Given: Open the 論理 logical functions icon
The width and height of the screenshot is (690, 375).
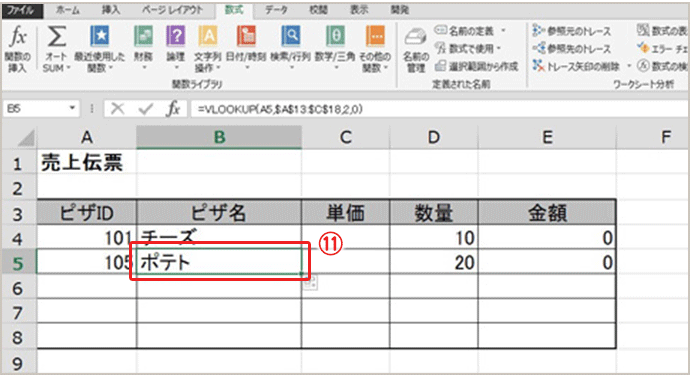Looking at the screenshot, I should click(x=176, y=47).
